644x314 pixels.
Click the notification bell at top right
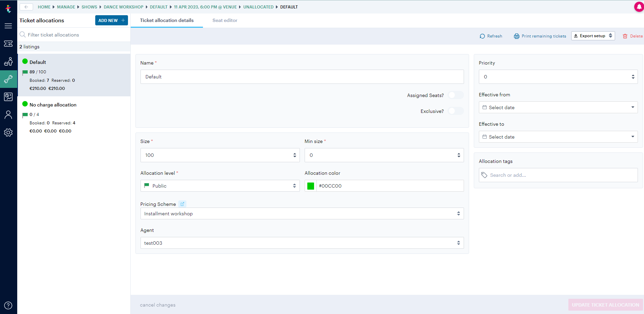coord(639,7)
